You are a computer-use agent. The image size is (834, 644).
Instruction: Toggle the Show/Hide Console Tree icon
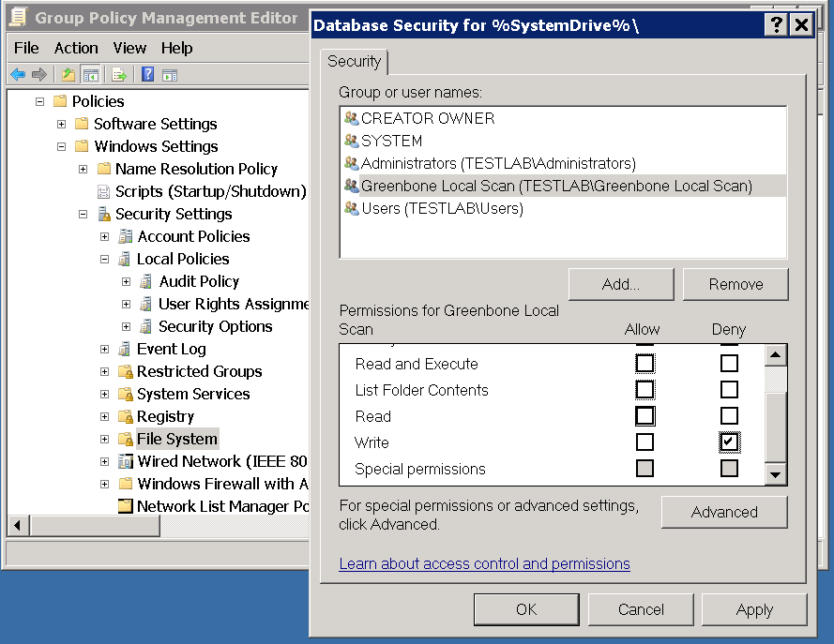[x=91, y=74]
